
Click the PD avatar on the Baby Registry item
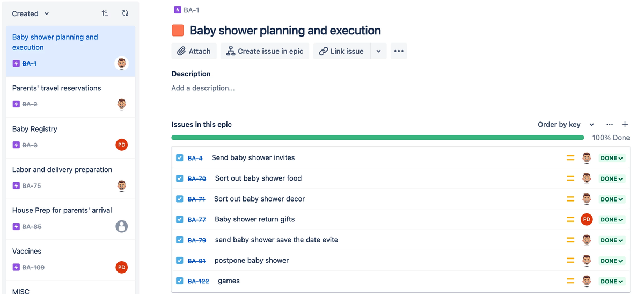pos(122,145)
